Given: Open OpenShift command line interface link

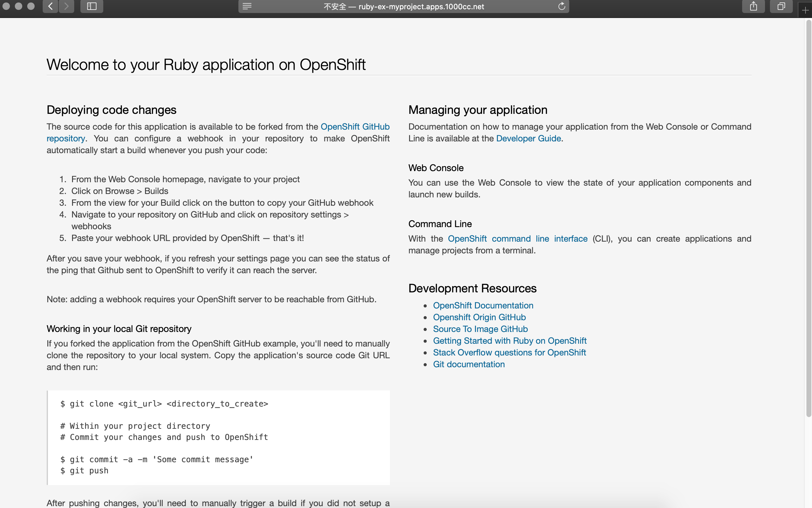Looking at the screenshot, I should [518, 239].
